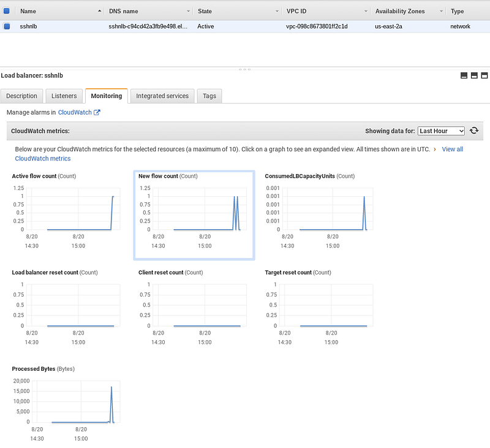490x448 pixels.
Task: Expand the New flow count graph
Action: (194, 215)
